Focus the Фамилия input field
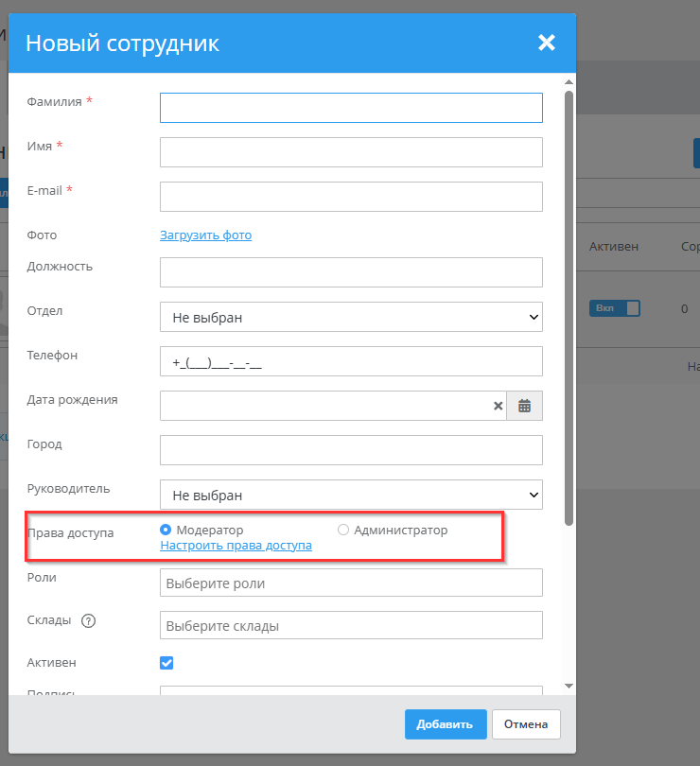Image resolution: width=700 pixels, height=766 pixels. coord(351,108)
